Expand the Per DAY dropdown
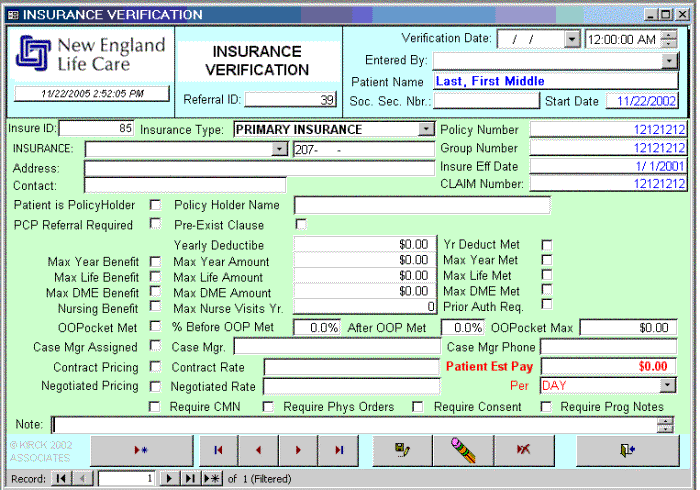 pyautogui.click(x=668, y=385)
